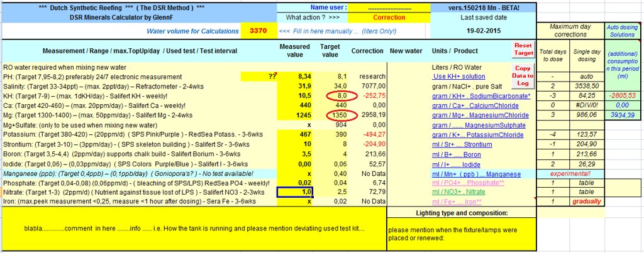
Task: Select the Potassium correction value -494,27
Action: 368,135
